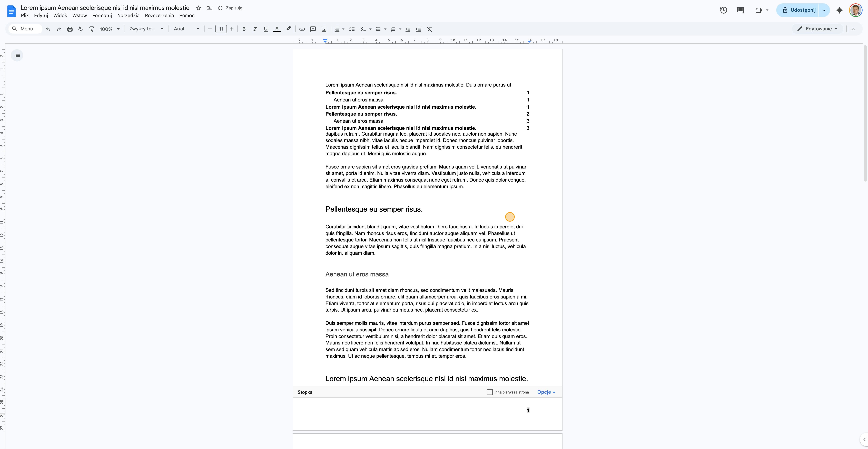
Task: Star this document
Action: [199, 8]
